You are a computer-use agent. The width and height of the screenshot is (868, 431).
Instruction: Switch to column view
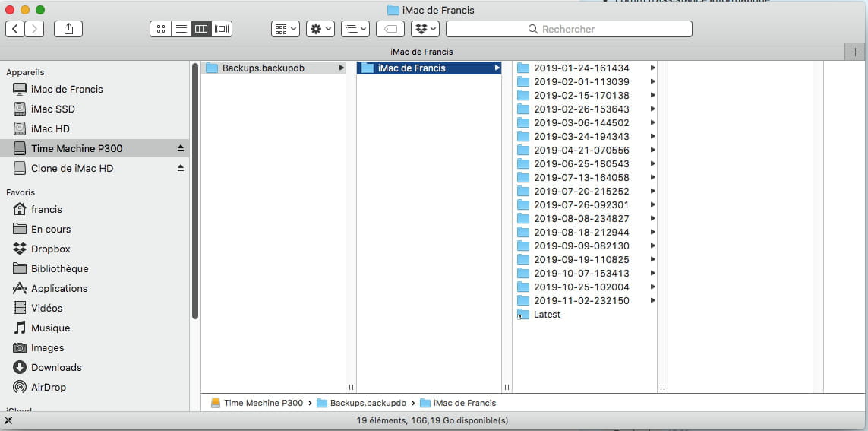[201, 29]
